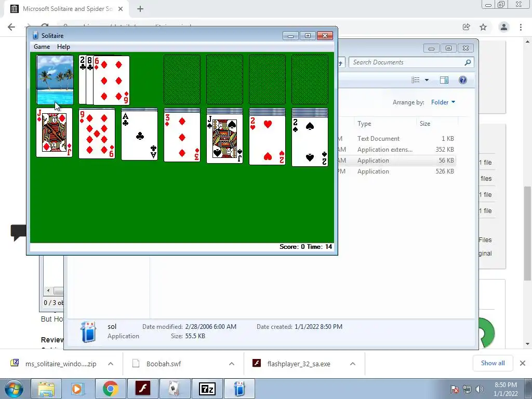
Task: Expand options for flashplayer_32_sa.exe download
Action: pos(353,364)
